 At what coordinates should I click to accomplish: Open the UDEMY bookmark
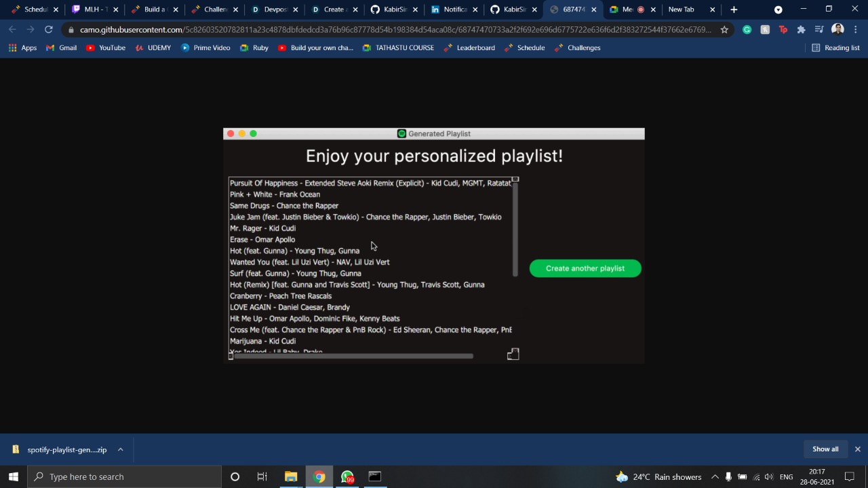coord(153,47)
